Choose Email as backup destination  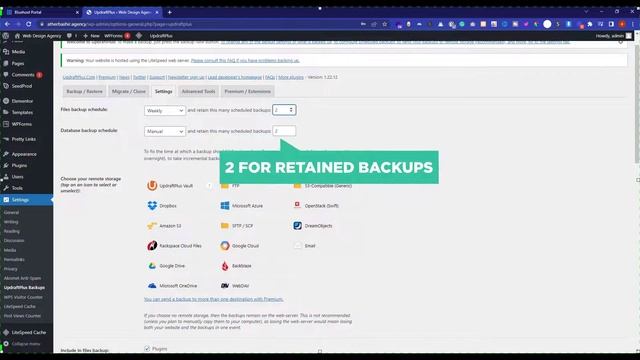click(x=298, y=246)
